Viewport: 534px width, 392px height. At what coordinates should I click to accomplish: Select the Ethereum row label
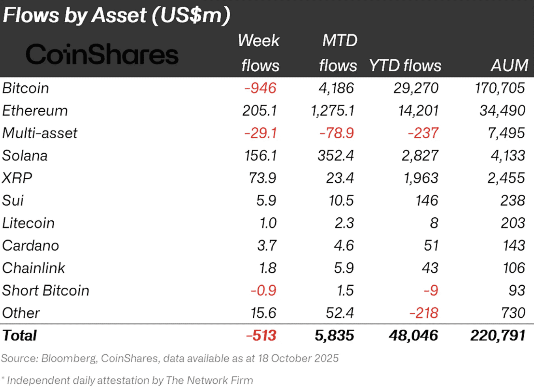point(35,111)
